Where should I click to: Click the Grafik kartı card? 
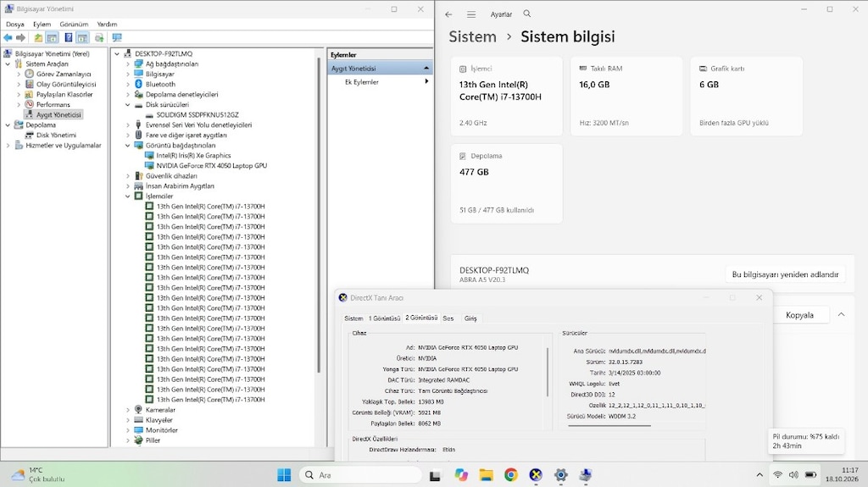[x=746, y=96]
